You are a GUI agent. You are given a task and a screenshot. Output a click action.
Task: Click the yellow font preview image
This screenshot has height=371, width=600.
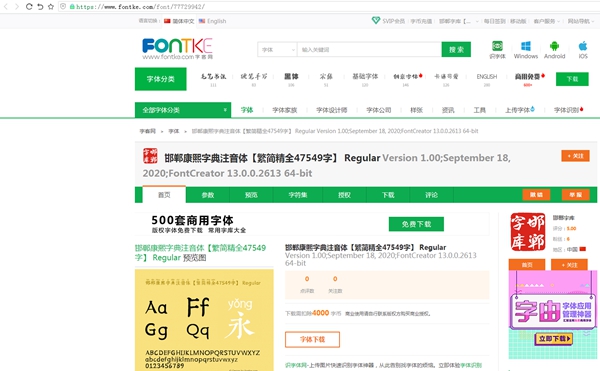[204, 320]
